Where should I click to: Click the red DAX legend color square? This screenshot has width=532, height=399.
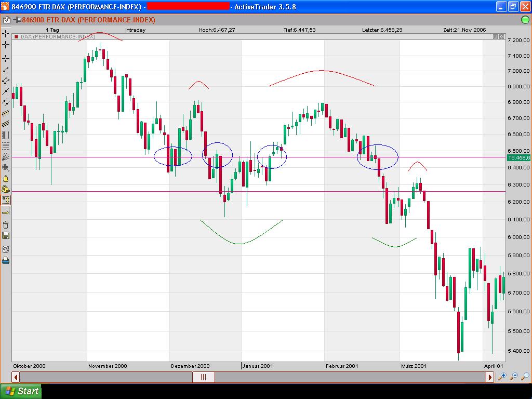[16, 37]
